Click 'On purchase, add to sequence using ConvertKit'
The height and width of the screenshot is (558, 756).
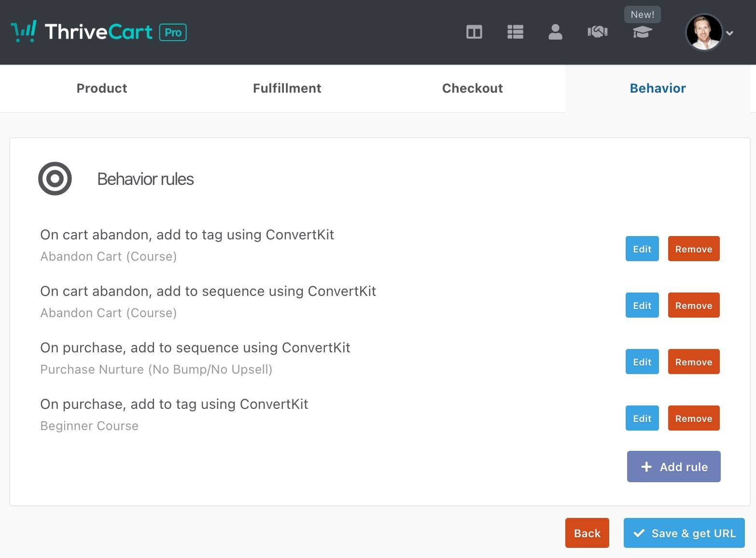[x=195, y=348]
